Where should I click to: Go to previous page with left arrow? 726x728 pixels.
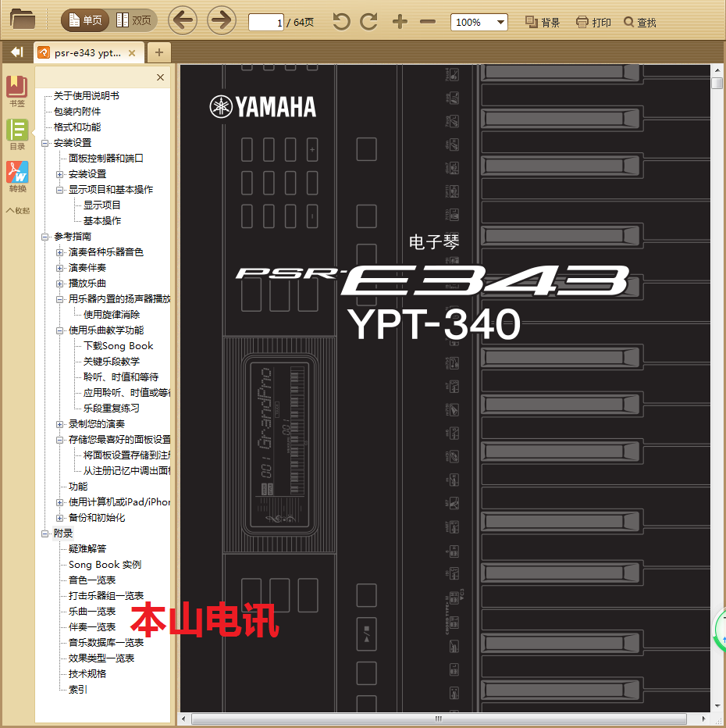(x=183, y=20)
